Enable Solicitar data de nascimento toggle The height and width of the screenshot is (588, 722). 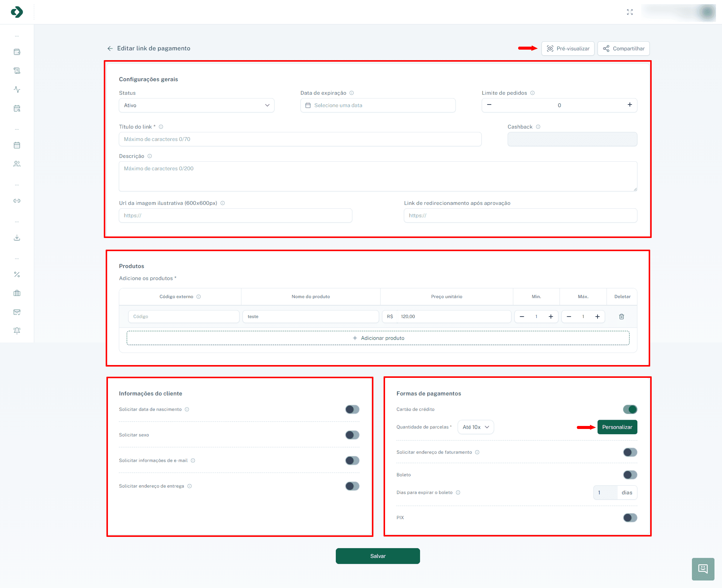(x=352, y=409)
